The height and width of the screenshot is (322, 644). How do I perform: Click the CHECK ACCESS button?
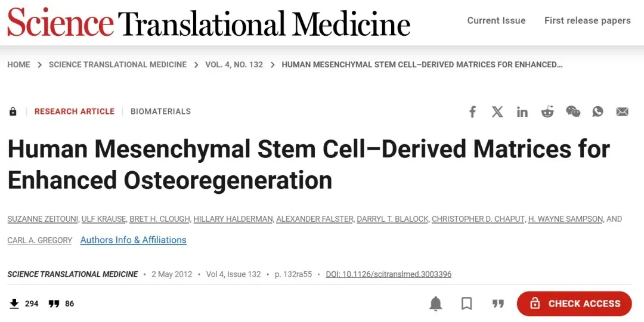574,304
